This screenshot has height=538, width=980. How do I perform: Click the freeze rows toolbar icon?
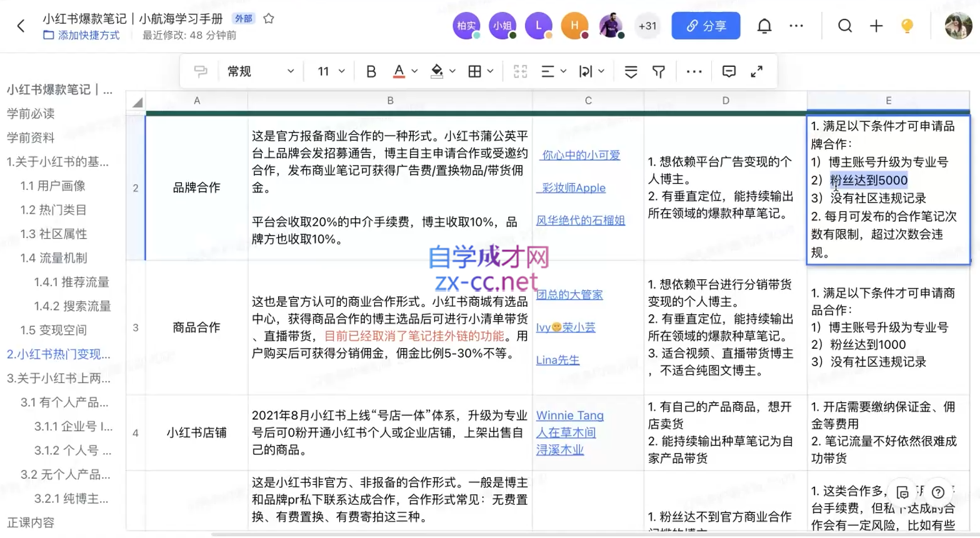tap(631, 71)
